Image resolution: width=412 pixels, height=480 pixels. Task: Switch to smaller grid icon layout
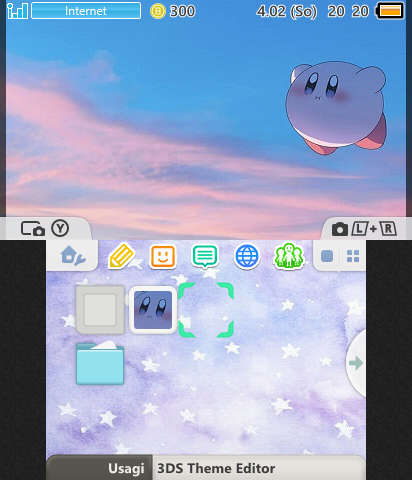[353, 256]
